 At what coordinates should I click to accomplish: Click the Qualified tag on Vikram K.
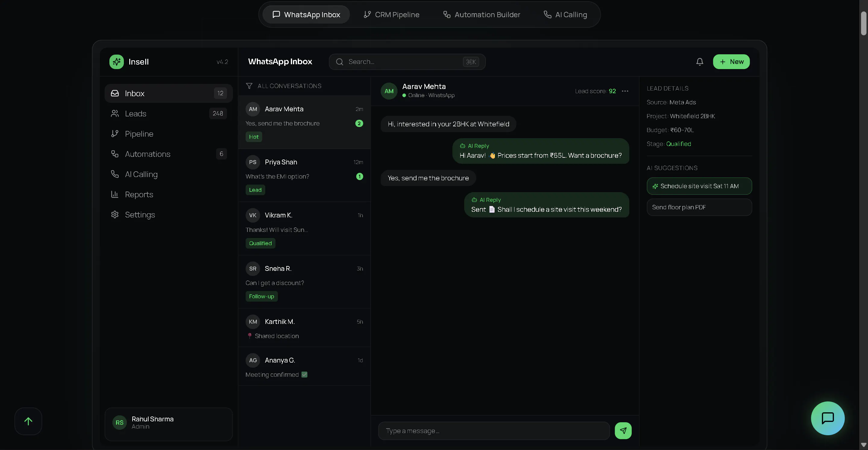pos(260,243)
